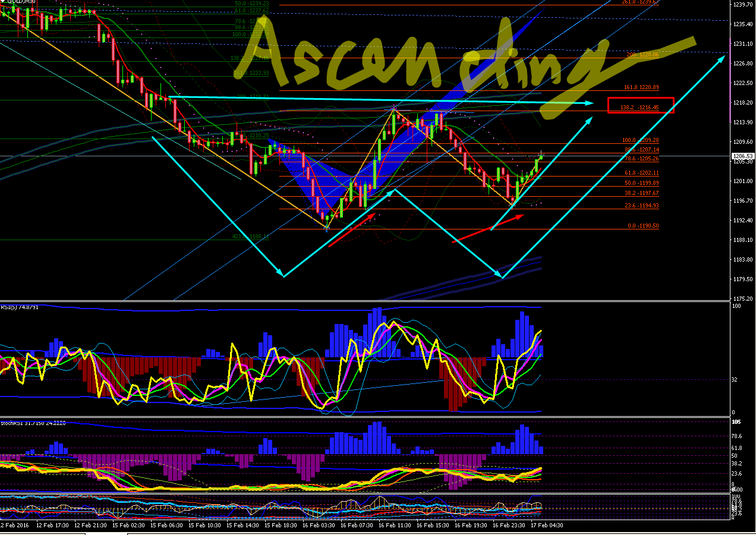Click 1218.20 on the price scale

[742, 103]
